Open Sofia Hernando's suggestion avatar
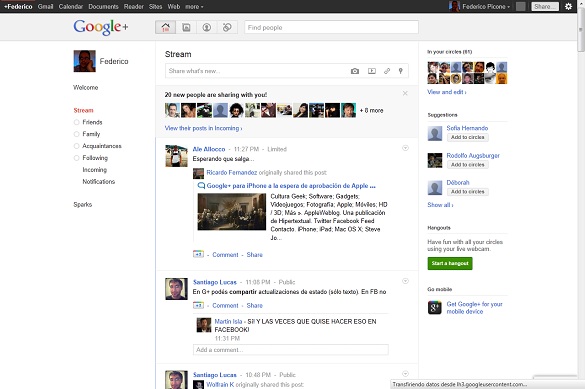Image resolution: width=585 pixels, height=389 pixels. [435, 133]
